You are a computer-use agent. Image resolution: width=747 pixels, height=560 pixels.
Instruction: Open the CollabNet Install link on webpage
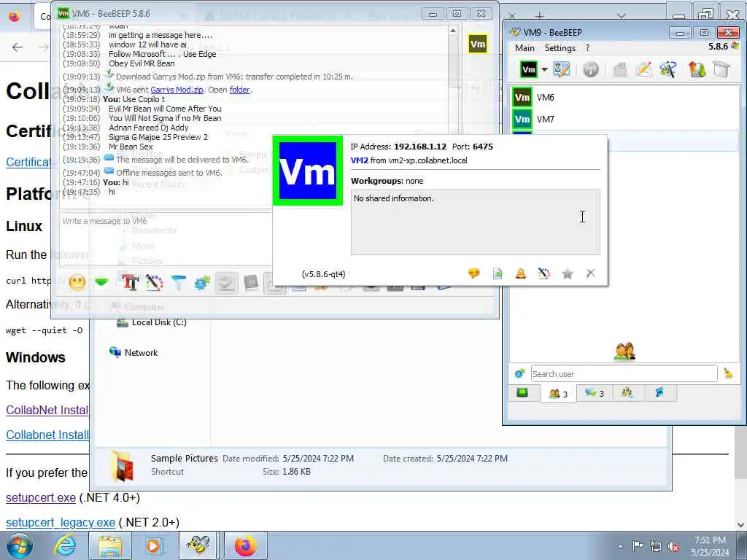(x=47, y=410)
